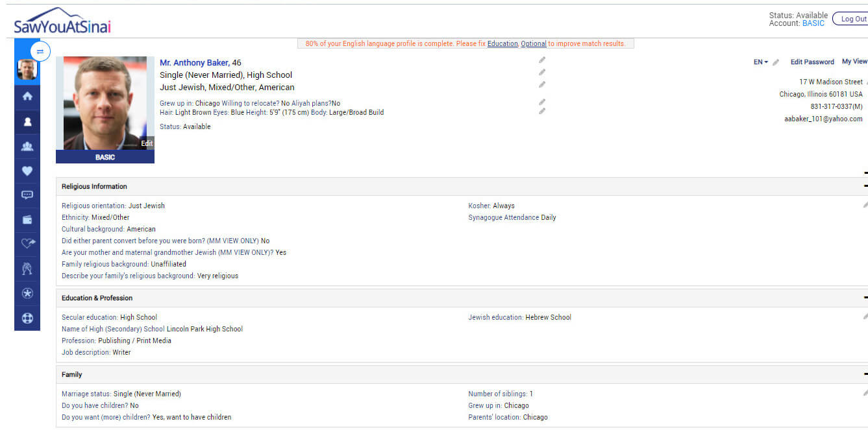The height and width of the screenshot is (430, 868).
Task: Click the Ethnicity: Mixed/Other entry
Action: (95, 218)
